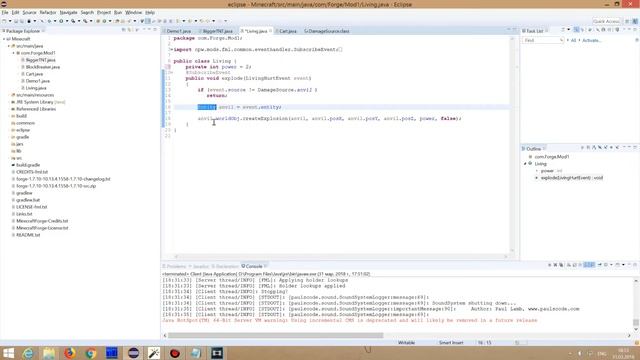Open the Debug button dropdown arrow
640x360 pixels.
click(55, 21)
